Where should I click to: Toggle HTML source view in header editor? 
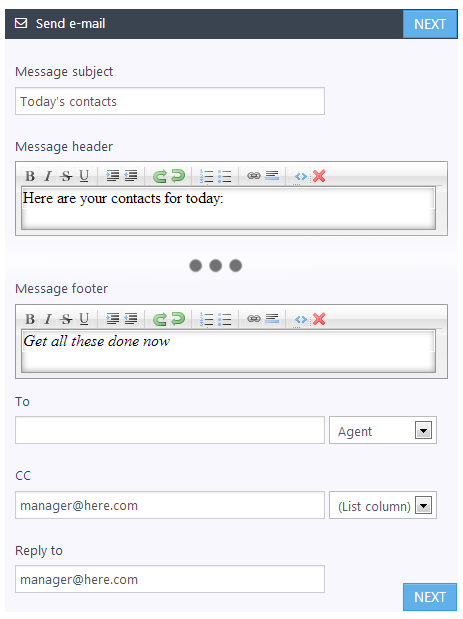[301, 176]
